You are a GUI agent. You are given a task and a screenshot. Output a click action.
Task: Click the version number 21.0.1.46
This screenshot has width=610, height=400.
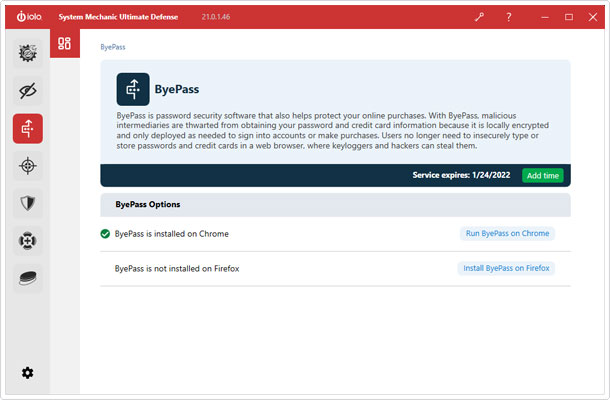click(x=216, y=17)
